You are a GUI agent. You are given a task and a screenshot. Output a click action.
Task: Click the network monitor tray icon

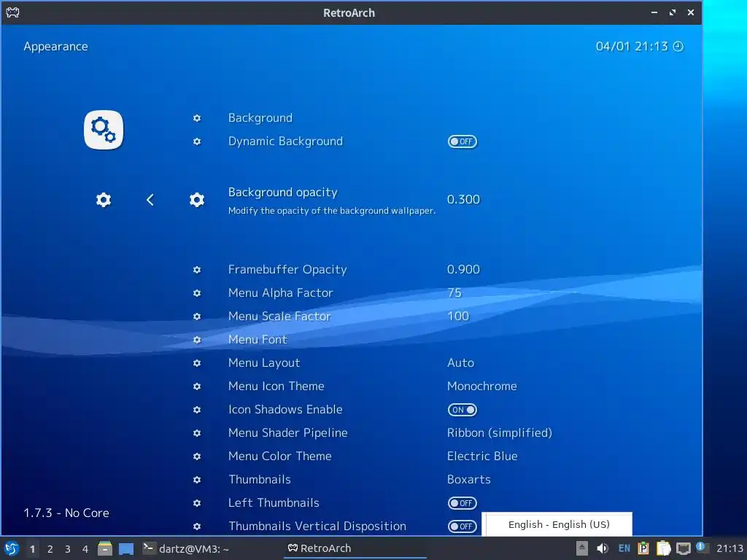point(683,548)
